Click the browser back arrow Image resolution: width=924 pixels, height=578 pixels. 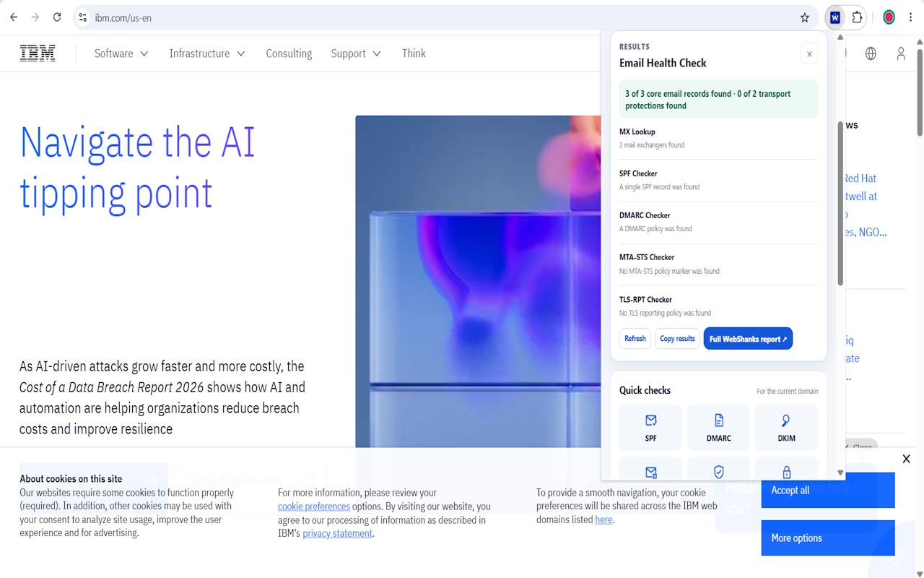point(13,17)
